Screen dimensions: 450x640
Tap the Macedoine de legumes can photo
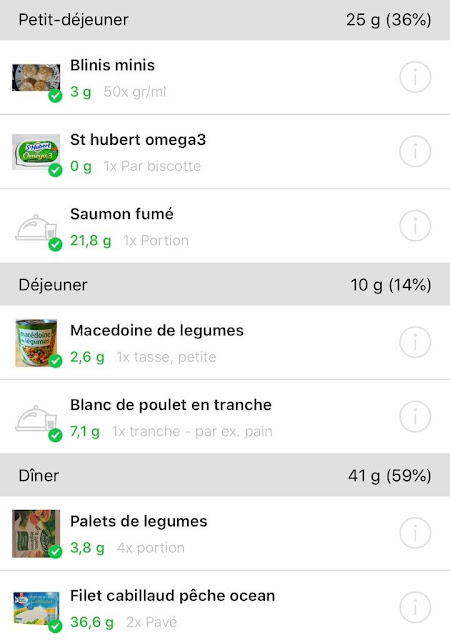point(36,343)
